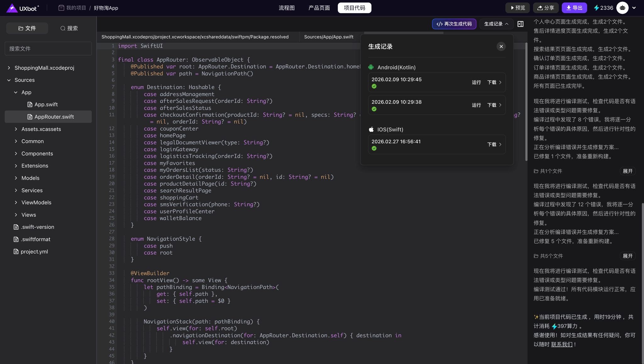644x364 pixels.
Task: Switch to the 搜索 tab in sidebar
Action: coord(69,28)
